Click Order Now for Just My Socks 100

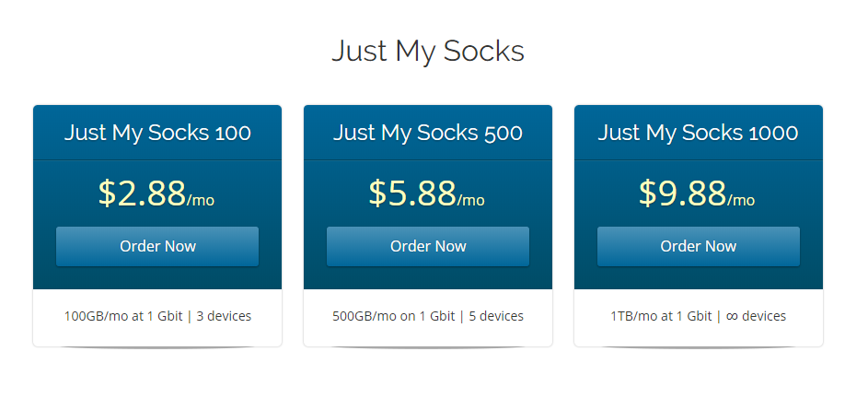pyautogui.click(x=157, y=247)
